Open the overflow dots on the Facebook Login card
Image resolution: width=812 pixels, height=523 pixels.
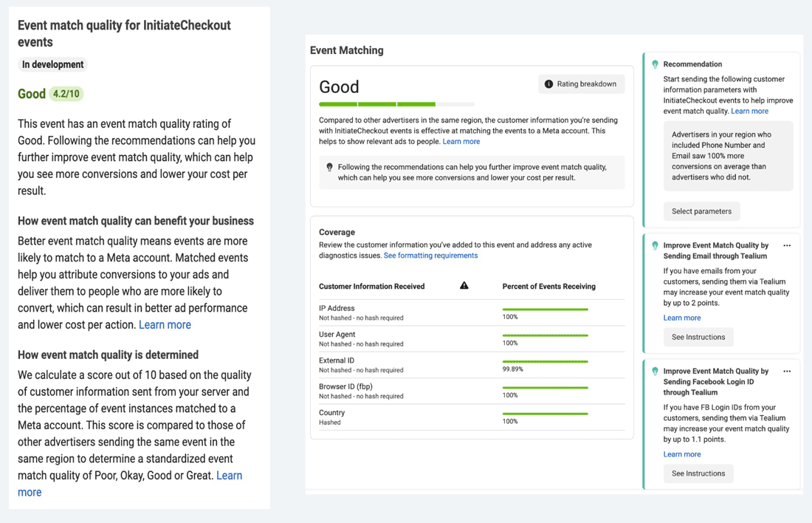pos(787,371)
